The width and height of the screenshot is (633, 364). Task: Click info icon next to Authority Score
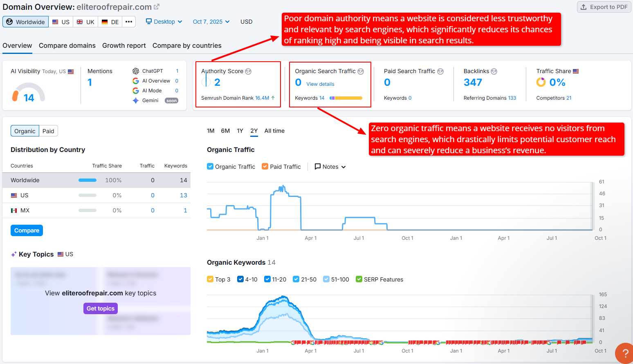coord(248,71)
